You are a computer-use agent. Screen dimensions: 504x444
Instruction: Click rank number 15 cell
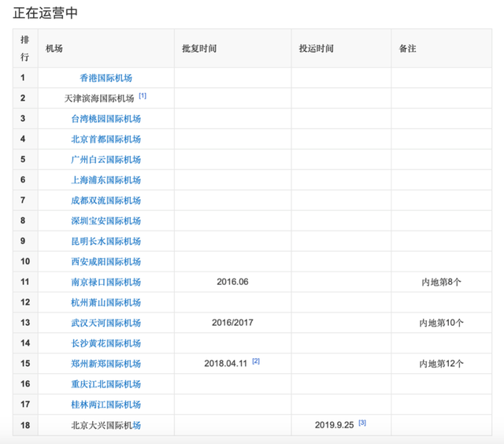25,364
